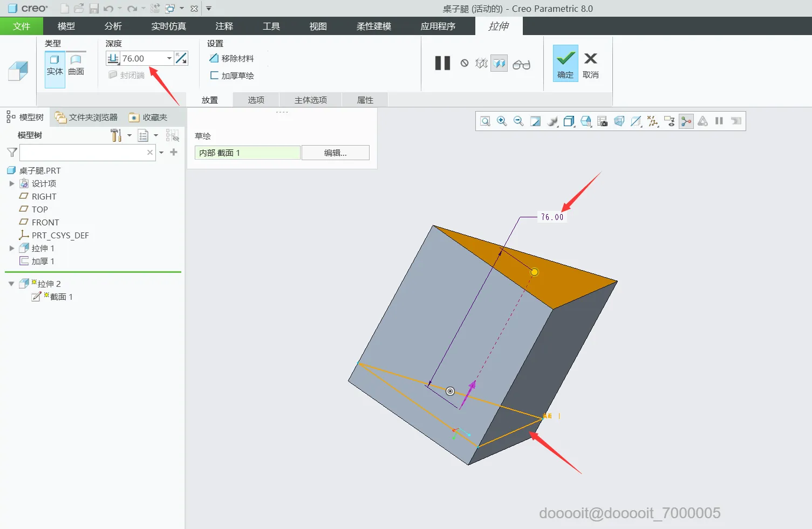Open the search filter dropdown arrow

(x=161, y=153)
